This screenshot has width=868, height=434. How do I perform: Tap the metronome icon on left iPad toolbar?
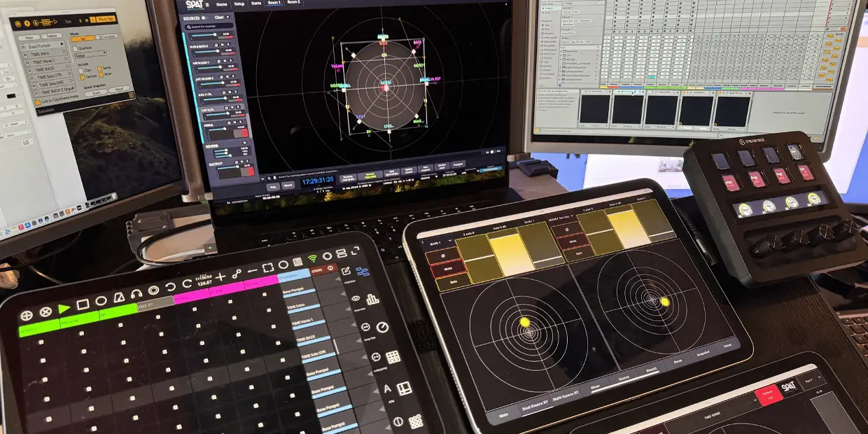[x=118, y=298]
